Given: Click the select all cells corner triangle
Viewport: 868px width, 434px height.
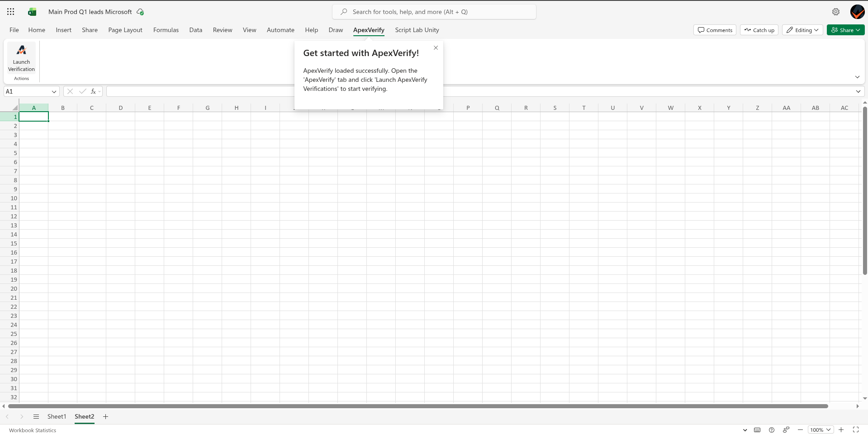Looking at the screenshot, I should coord(14,108).
